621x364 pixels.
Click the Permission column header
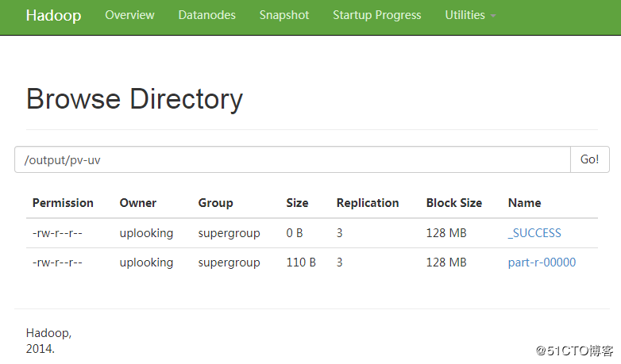[x=63, y=203]
